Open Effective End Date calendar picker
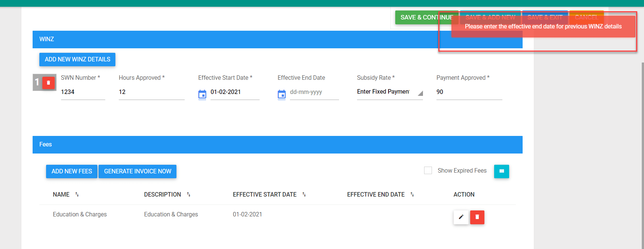Screen dimensions: 644x249 282,94
